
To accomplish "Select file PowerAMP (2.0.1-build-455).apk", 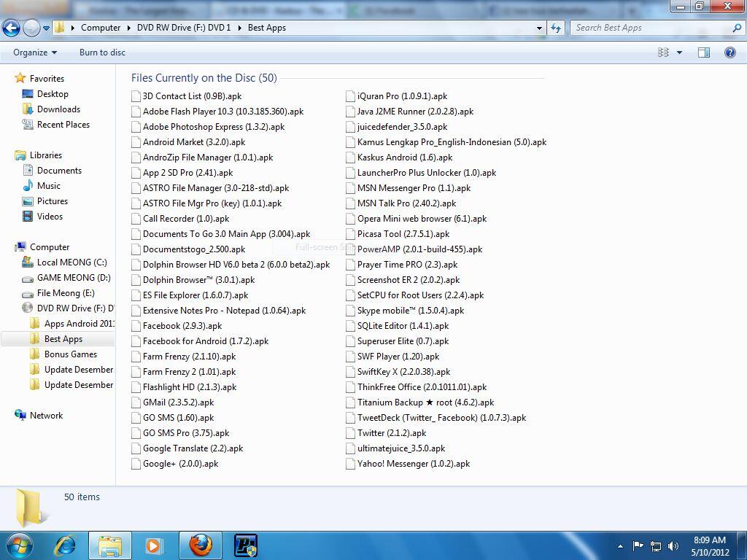I will 414,249.
